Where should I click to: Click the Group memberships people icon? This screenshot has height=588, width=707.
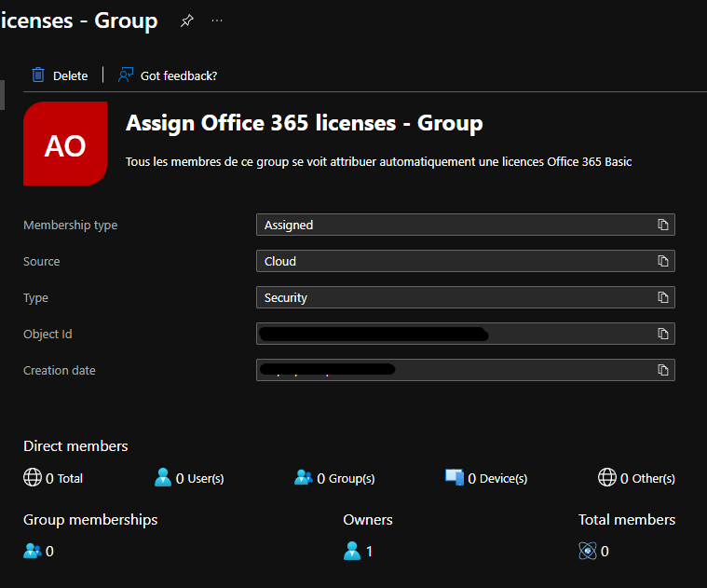[33, 551]
